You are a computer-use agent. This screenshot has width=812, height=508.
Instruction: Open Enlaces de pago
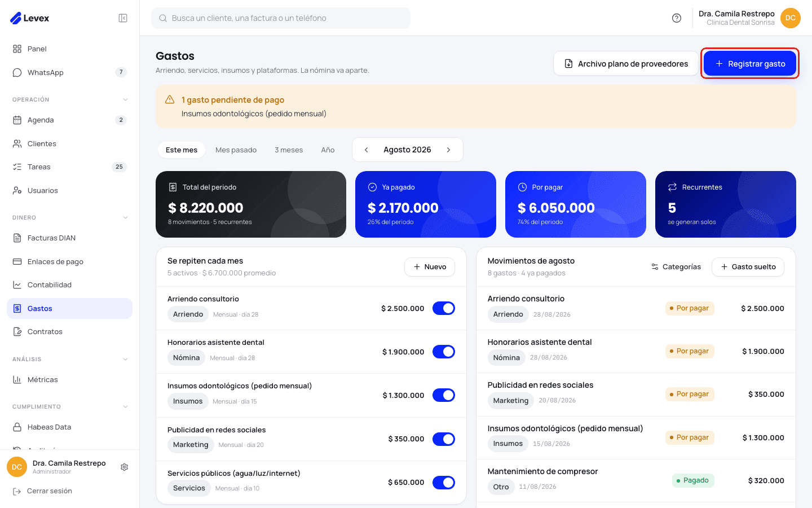coord(69,262)
